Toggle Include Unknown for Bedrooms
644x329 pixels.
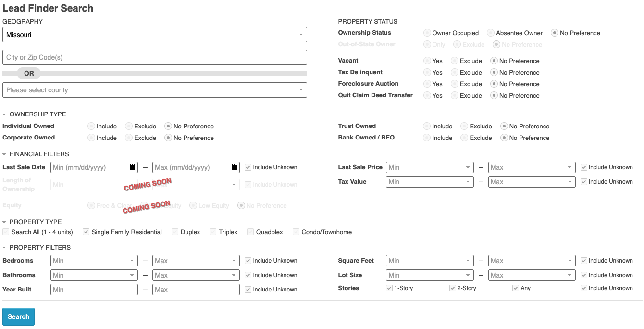pos(248,261)
